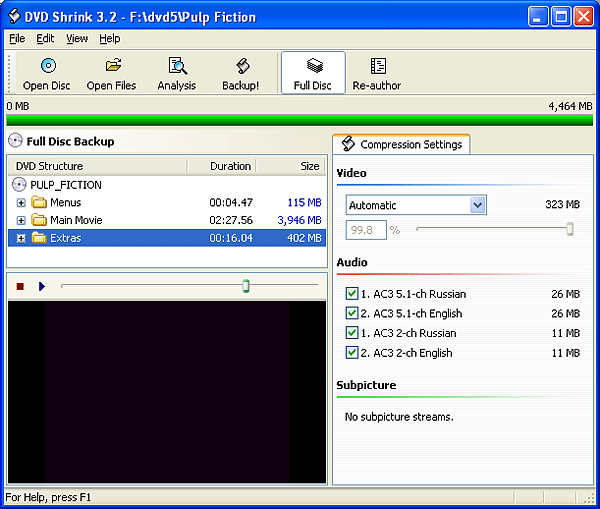Screen dimensions: 600x509
Task: Start the Backup! toolbar action
Action: click(241, 74)
